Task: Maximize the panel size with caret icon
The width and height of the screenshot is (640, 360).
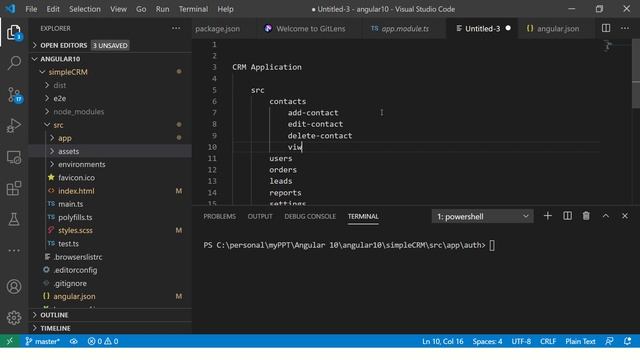Action: 606,216
